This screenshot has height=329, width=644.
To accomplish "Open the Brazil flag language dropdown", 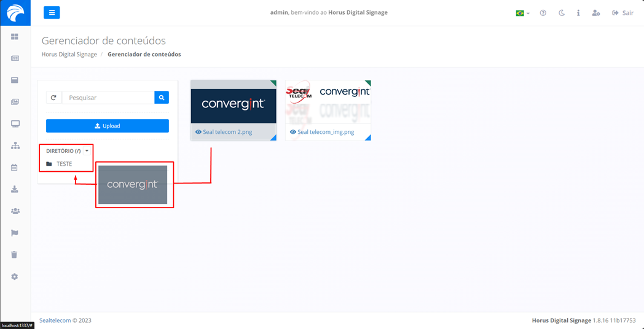I will point(522,13).
